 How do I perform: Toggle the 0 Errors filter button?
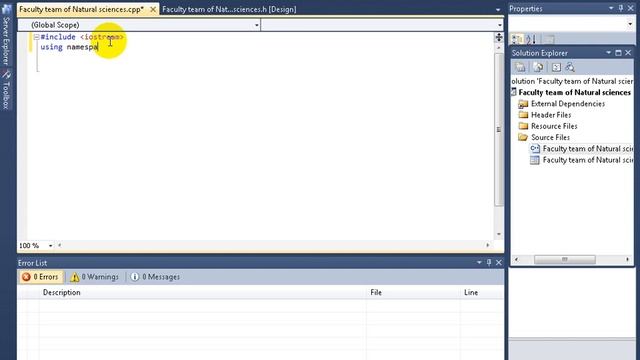point(40,277)
